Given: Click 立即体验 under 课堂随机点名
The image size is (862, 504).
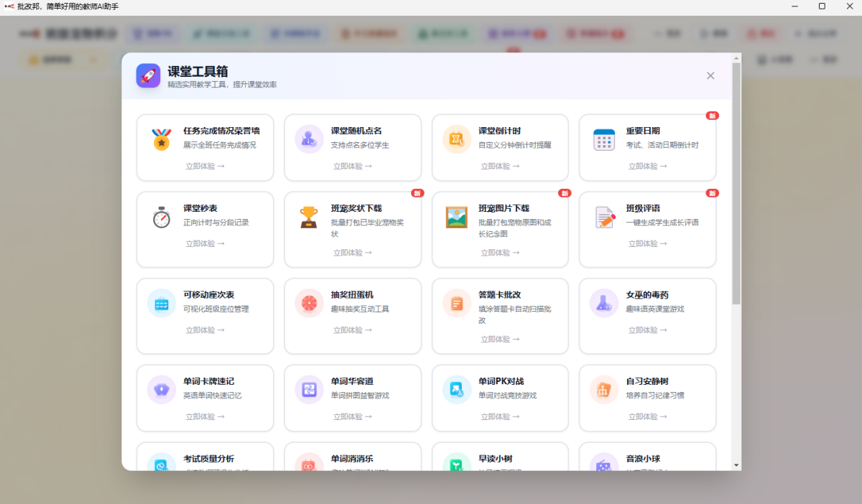Looking at the screenshot, I should [x=353, y=166].
